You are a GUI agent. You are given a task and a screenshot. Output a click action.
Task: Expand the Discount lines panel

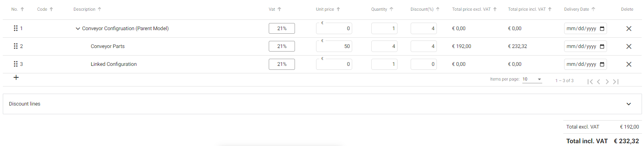(628, 104)
